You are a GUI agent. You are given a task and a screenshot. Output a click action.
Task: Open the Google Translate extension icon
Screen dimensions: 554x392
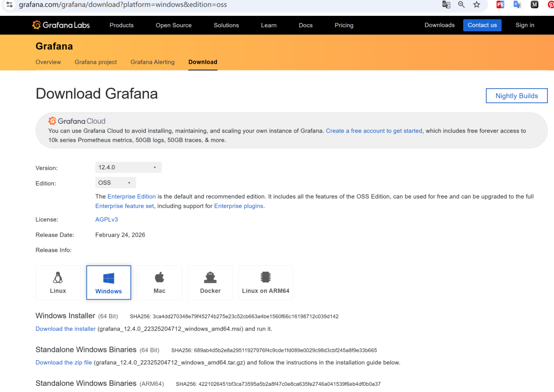[517, 5]
